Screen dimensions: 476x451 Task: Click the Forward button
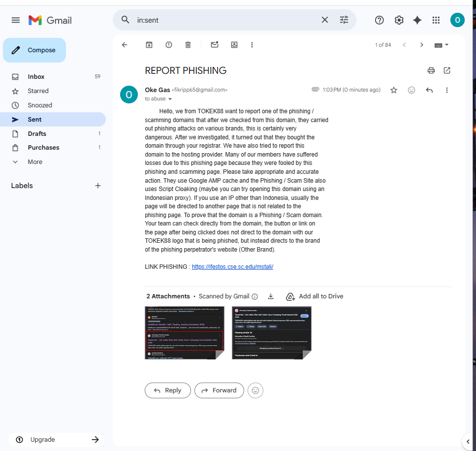[219, 390]
